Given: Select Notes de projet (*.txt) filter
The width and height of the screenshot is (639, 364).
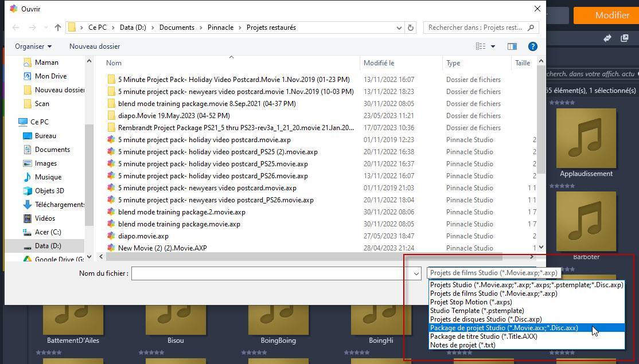Looking at the screenshot, I should pos(527,345).
